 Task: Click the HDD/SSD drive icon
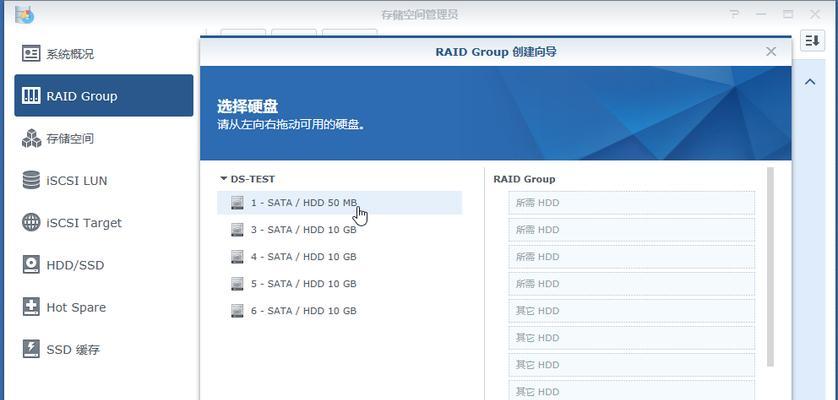click(31, 264)
